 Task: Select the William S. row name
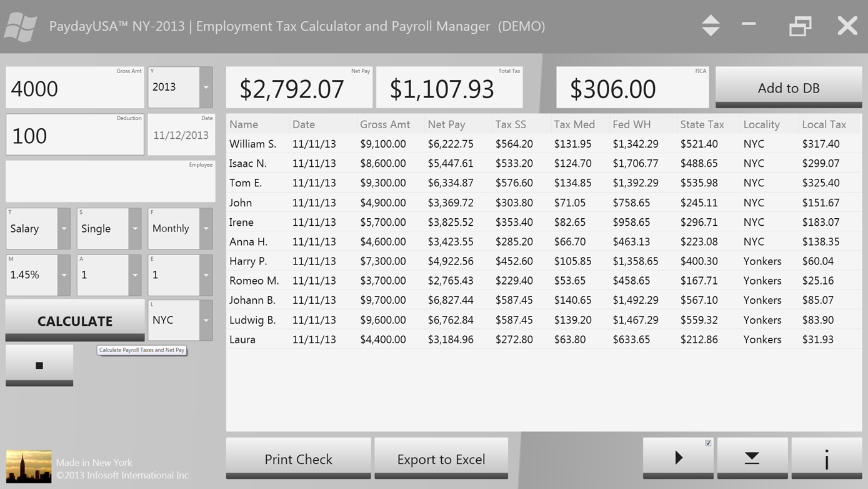click(x=252, y=144)
